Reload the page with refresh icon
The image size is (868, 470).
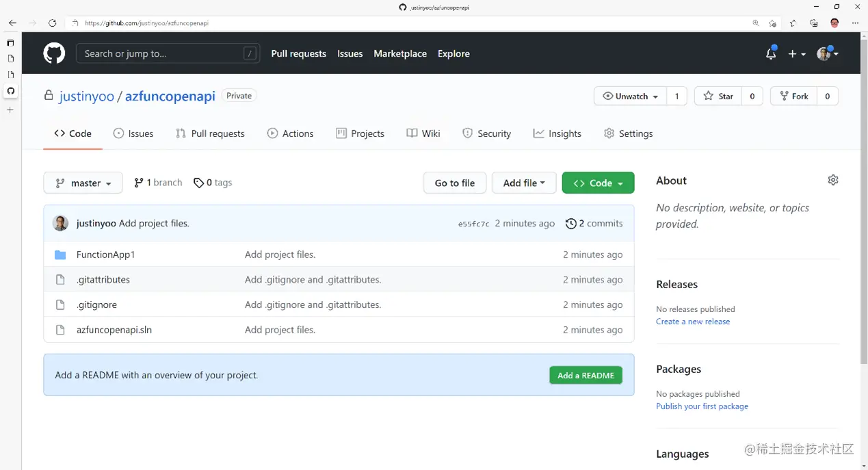pos(52,23)
